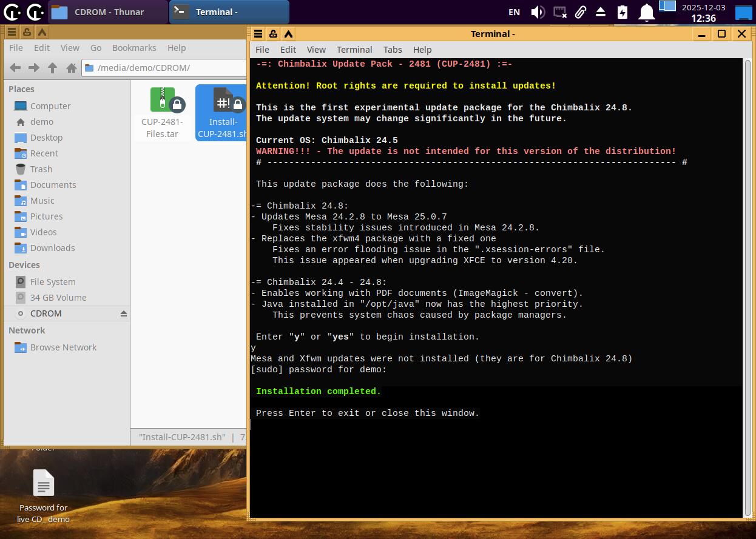Click the /media/demo/CDROM/ location bar

click(x=164, y=68)
